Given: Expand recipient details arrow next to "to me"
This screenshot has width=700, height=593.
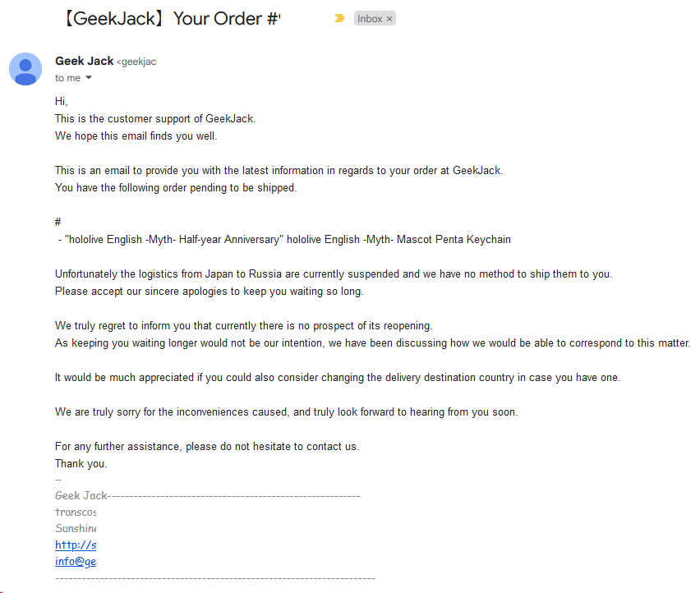Looking at the screenshot, I should coord(89,78).
